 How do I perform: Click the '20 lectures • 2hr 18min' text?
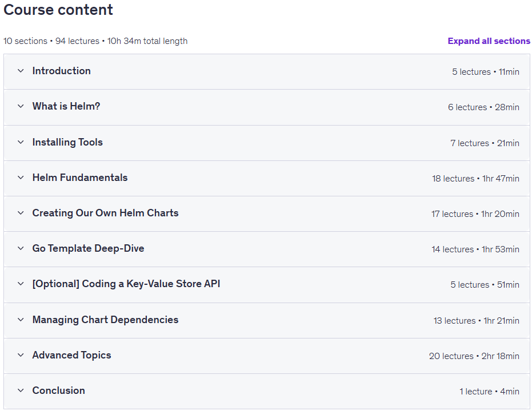474,356
